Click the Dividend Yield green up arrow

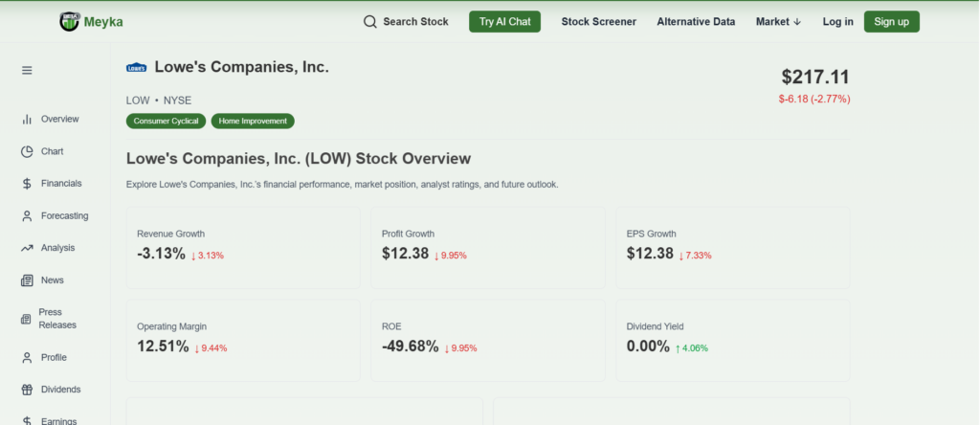678,348
